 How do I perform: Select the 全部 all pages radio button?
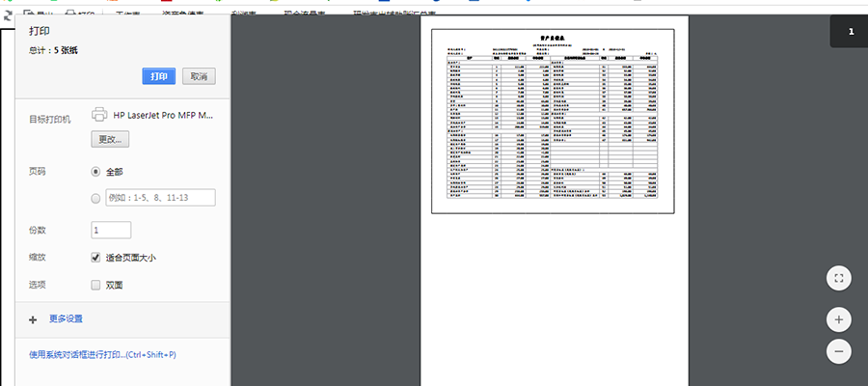pyautogui.click(x=95, y=172)
